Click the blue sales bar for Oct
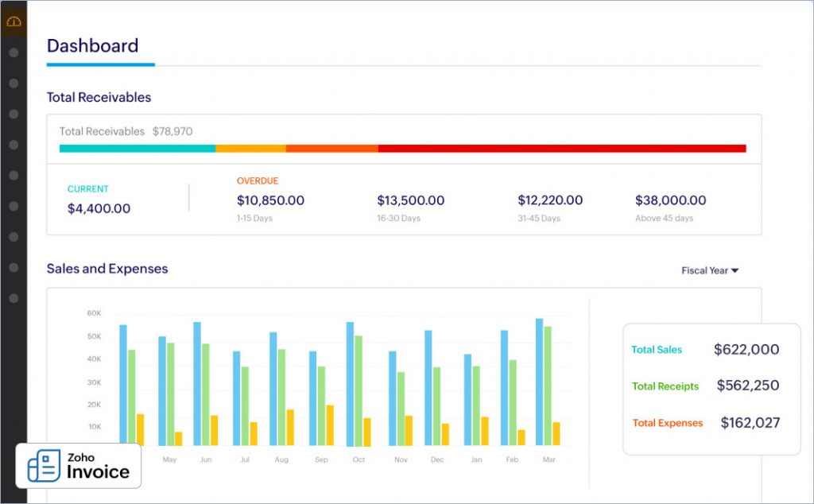This screenshot has width=814, height=504. [350, 382]
